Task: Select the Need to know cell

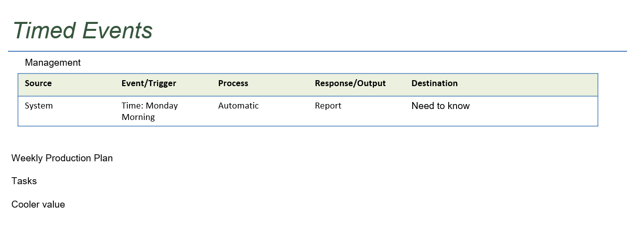Action: click(x=441, y=106)
